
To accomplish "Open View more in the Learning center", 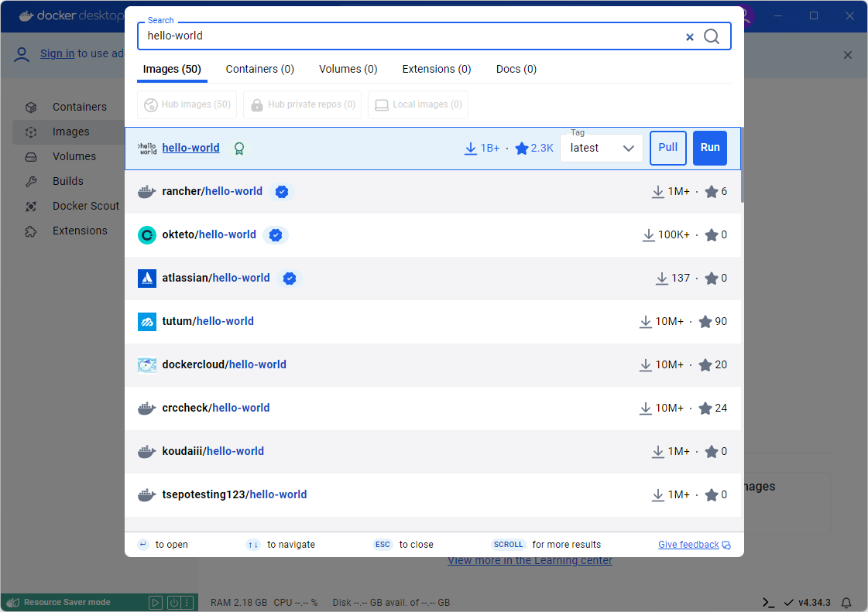I will (530, 560).
